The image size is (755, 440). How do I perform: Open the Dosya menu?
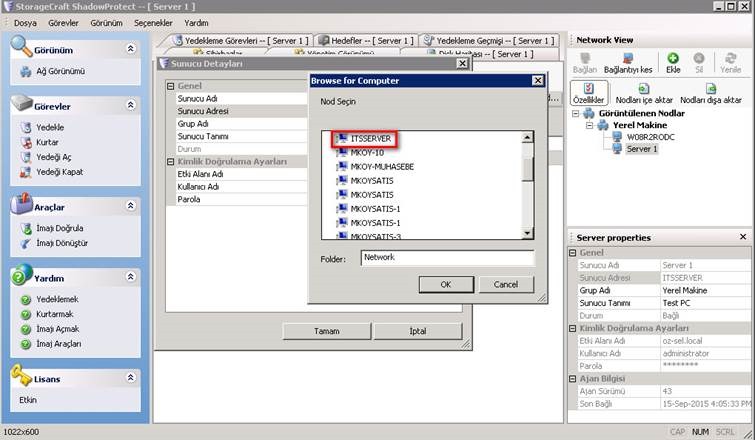[x=25, y=23]
